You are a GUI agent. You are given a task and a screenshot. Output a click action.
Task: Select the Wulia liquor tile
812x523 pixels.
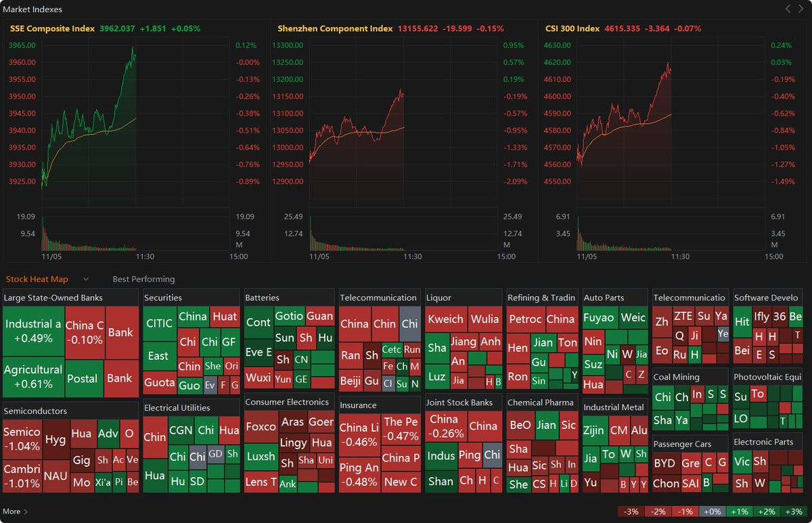(x=485, y=319)
